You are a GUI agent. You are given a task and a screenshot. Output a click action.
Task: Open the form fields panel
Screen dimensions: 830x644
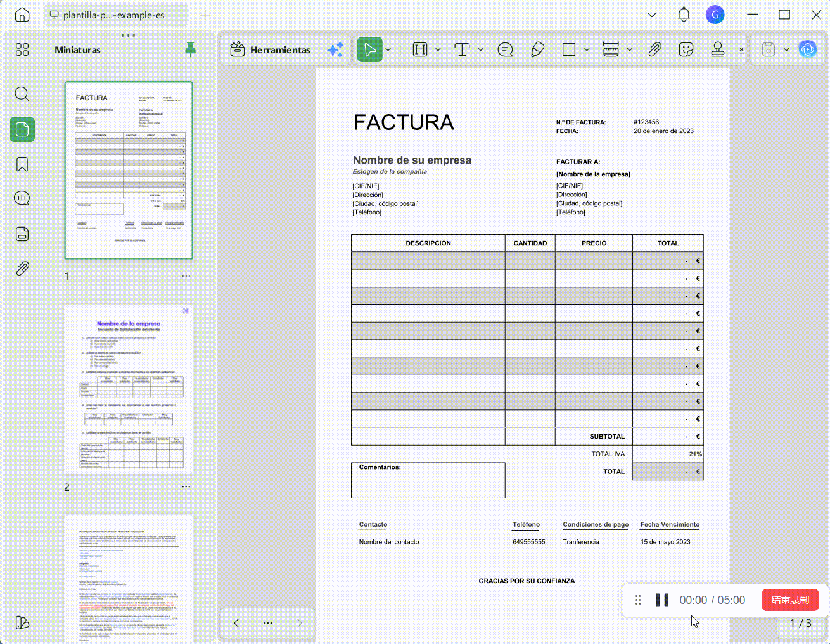point(22,234)
